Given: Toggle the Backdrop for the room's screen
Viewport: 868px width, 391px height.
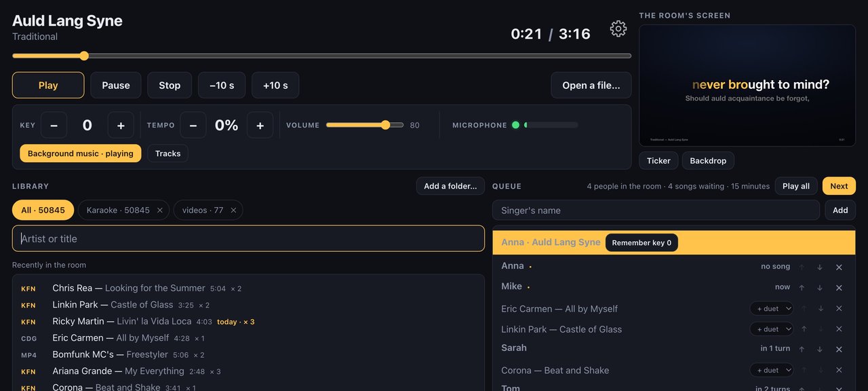Looking at the screenshot, I should (x=708, y=161).
